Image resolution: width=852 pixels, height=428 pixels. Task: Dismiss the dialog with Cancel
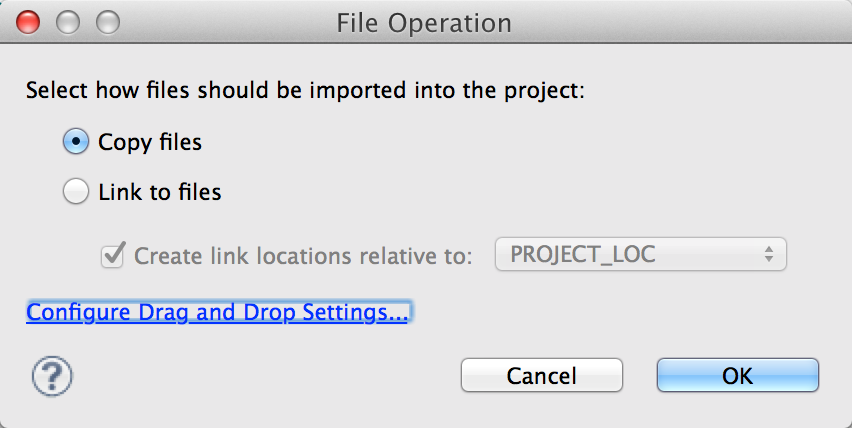(x=542, y=375)
